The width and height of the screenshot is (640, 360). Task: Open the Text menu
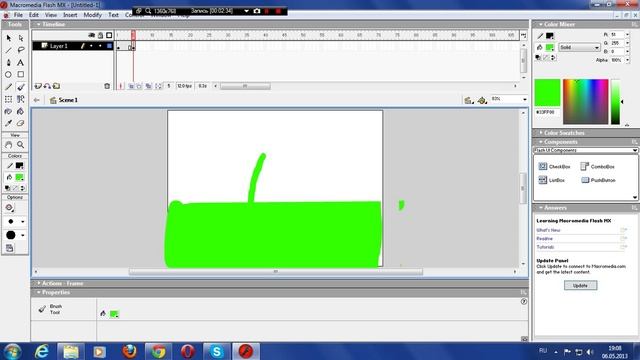point(113,15)
